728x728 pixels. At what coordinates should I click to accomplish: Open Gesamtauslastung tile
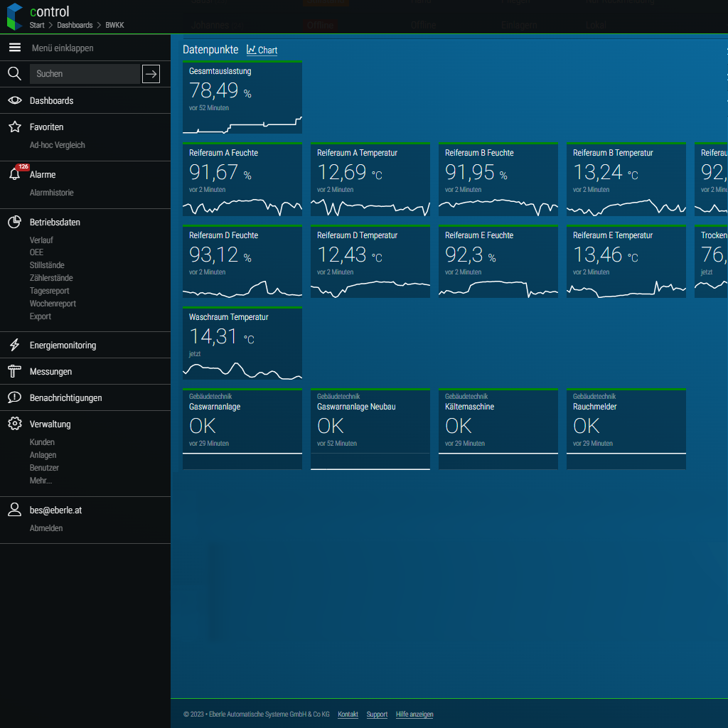click(242, 97)
